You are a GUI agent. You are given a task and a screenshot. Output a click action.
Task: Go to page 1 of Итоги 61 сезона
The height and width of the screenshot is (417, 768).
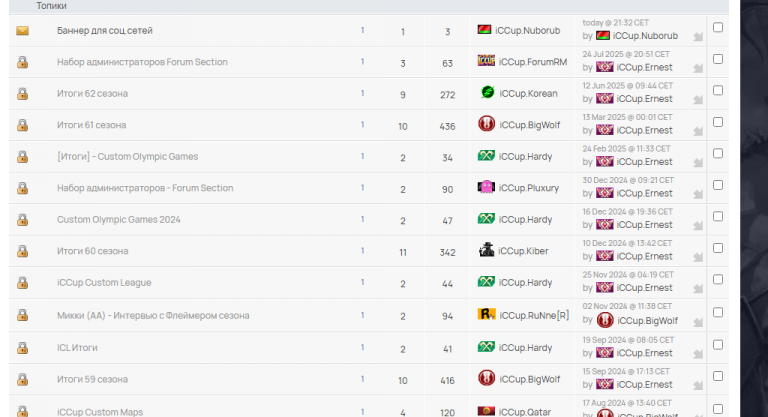coord(362,125)
